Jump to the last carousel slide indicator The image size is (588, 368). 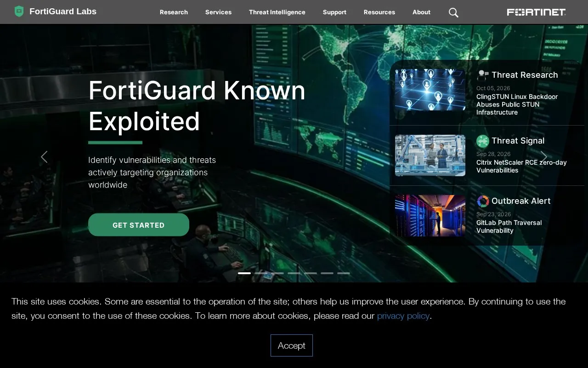[x=344, y=273]
